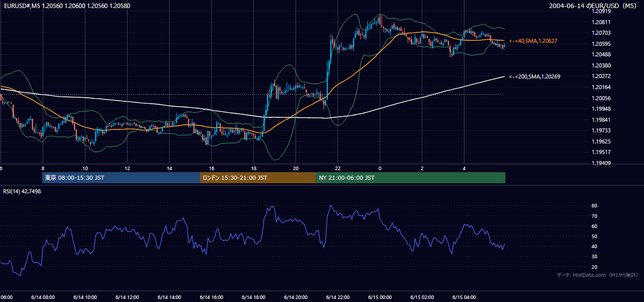Click hour label 22 on price chart time axis

coord(338,168)
